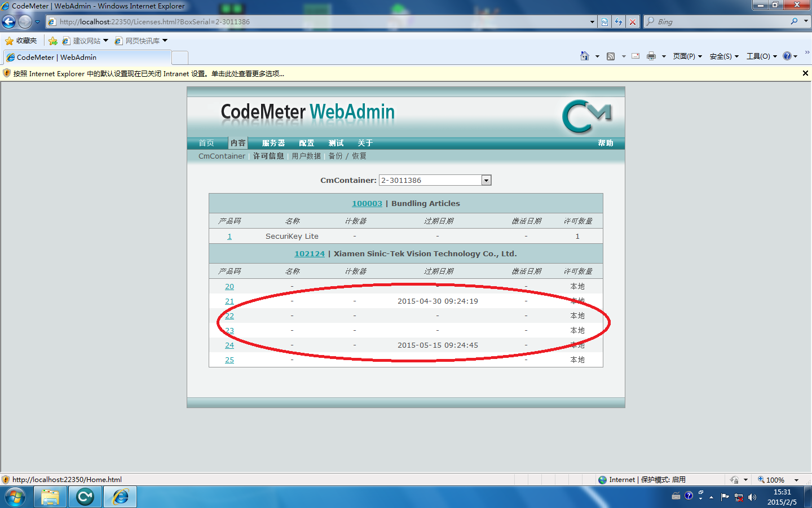812x508 pixels.
Task: Click the Print icon in command bar
Action: click(651, 56)
